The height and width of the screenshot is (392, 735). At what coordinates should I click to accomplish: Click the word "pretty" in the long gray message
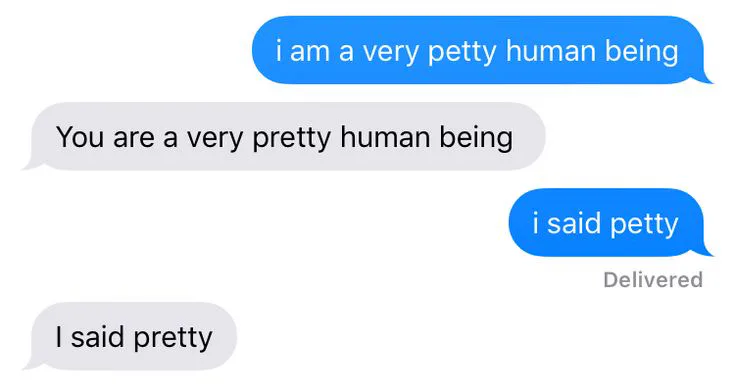click(x=292, y=139)
